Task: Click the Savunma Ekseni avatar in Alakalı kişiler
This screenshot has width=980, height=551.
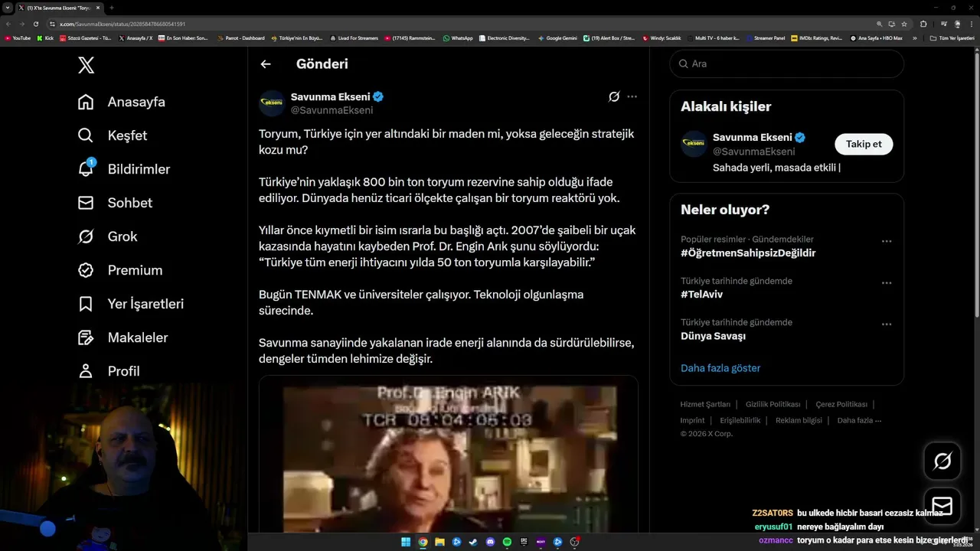Action: coord(694,144)
